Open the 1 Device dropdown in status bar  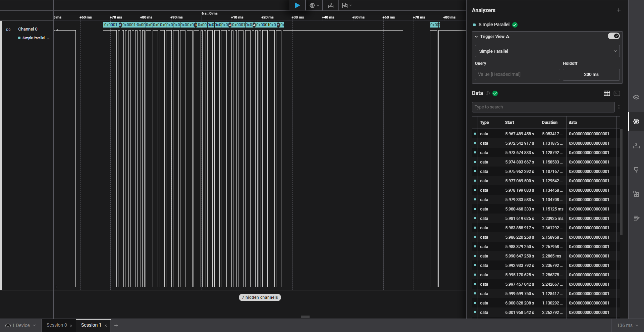click(x=20, y=325)
